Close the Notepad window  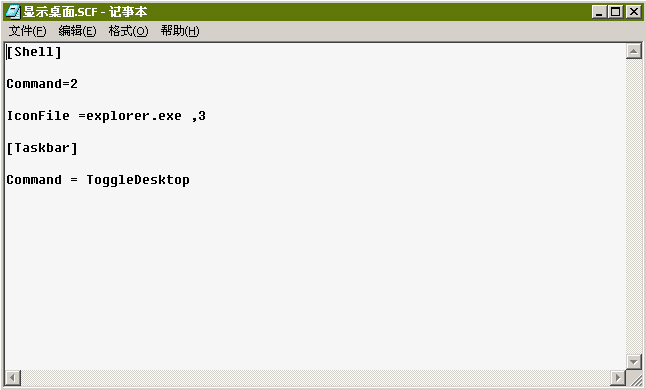tap(633, 12)
